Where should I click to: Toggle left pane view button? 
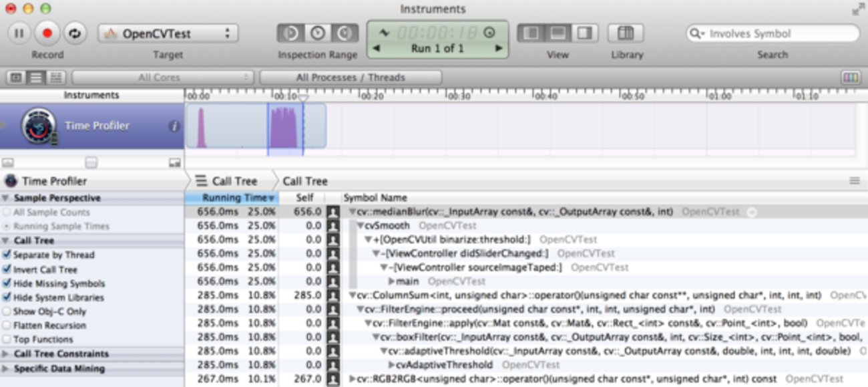pos(531,33)
